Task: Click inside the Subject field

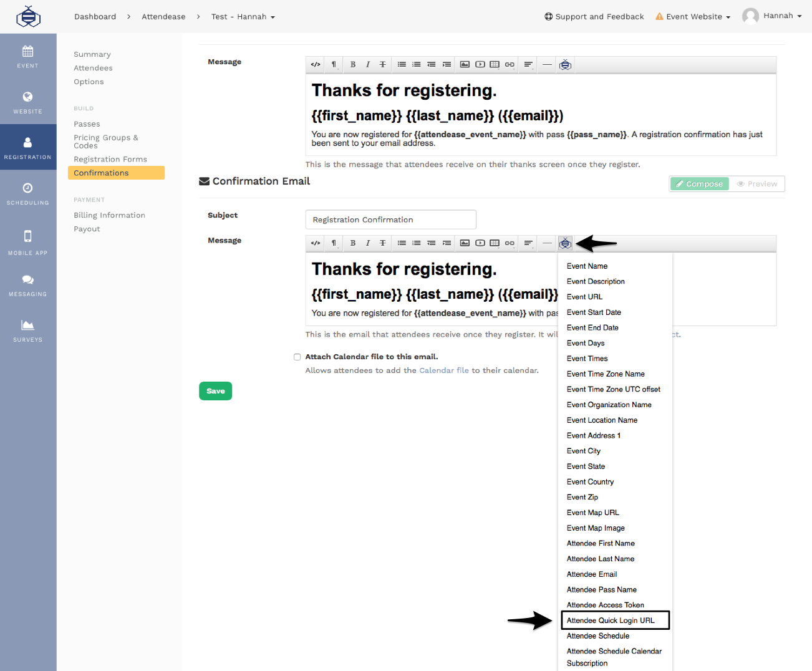Action: point(390,220)
